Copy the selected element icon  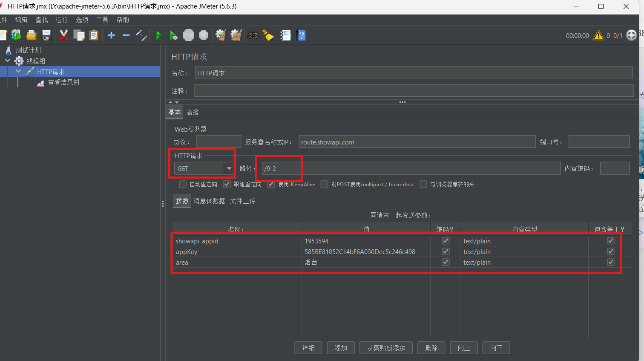tap(79, 35)
